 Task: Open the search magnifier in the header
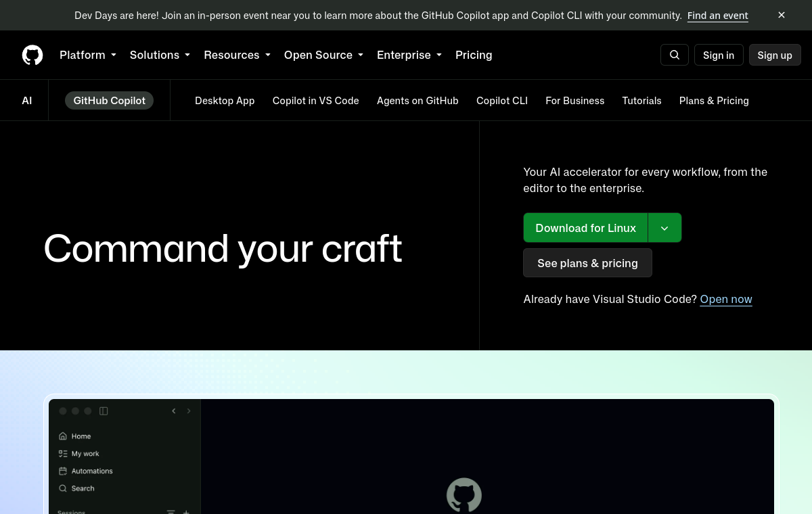pos(675,55)
